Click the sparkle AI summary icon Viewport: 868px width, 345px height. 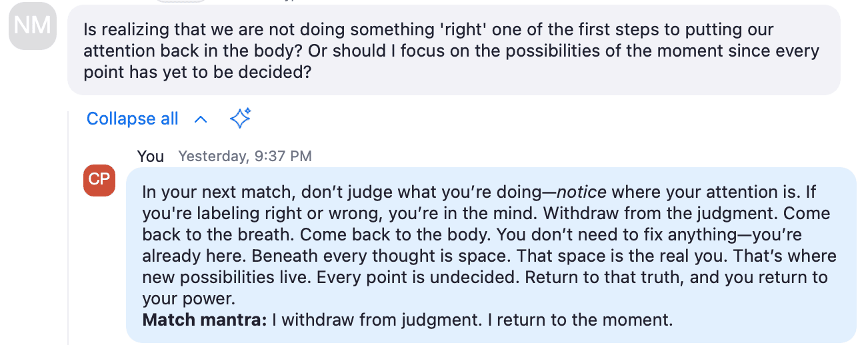[x=240, y=119]
